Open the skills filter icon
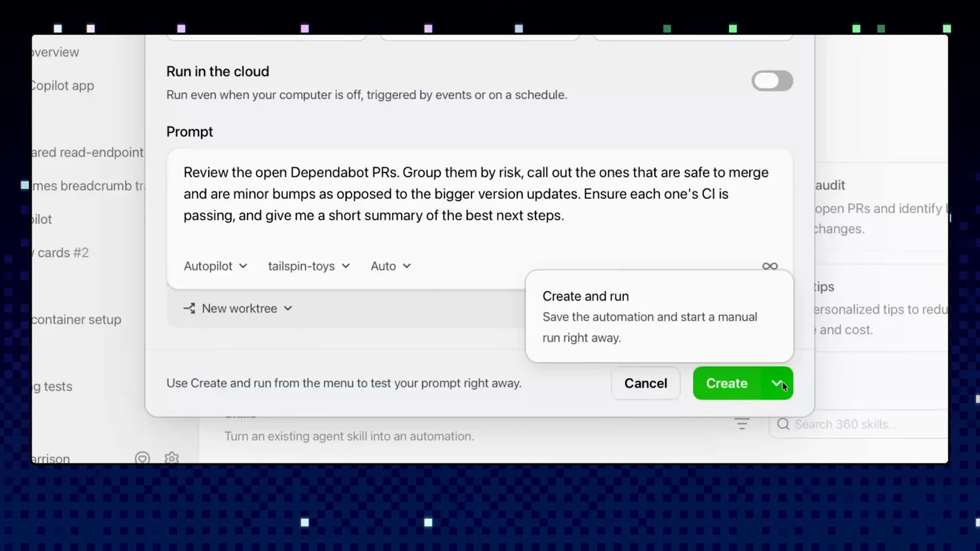Image resolution: width=980 pixels, height=551 pixels. [x=742, y=424]
